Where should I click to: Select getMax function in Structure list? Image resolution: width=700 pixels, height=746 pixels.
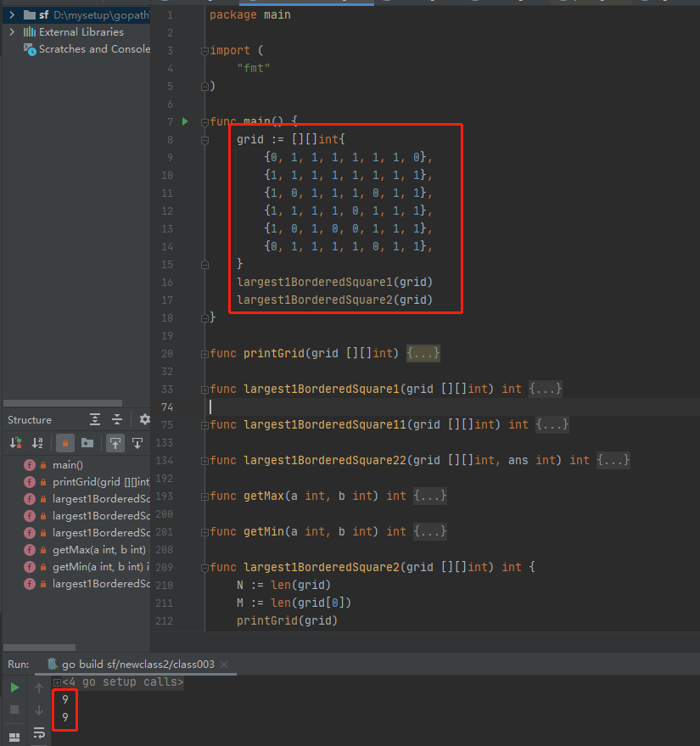pos(99,550)
